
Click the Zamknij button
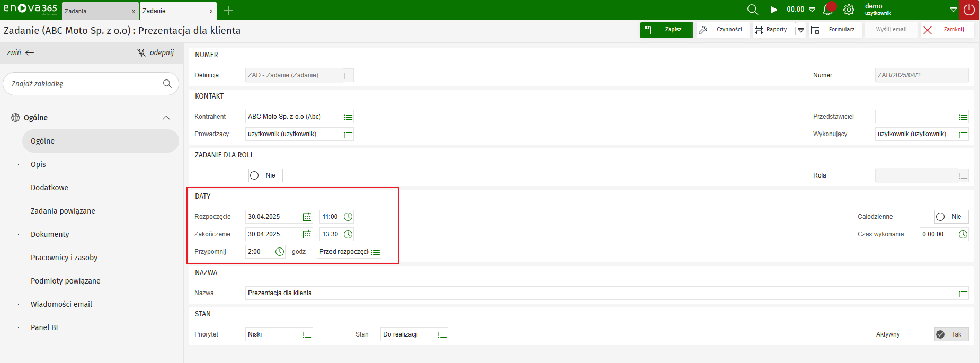point(947,30)
